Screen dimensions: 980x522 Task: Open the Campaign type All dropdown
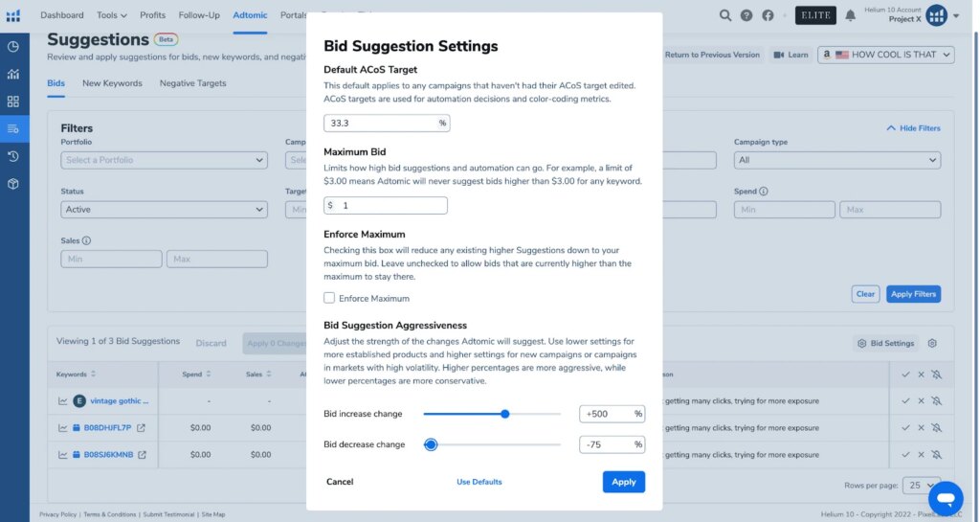(x=836, y=160)
